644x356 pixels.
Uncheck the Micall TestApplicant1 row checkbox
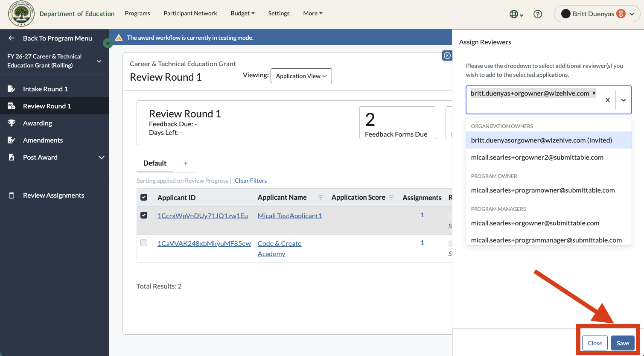click(144, 215)
